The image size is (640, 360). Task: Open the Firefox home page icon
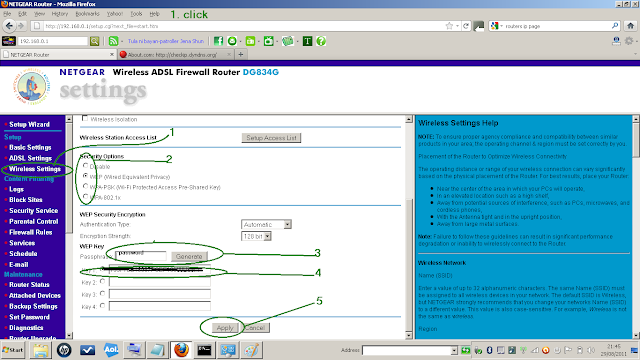click(630, 26)
